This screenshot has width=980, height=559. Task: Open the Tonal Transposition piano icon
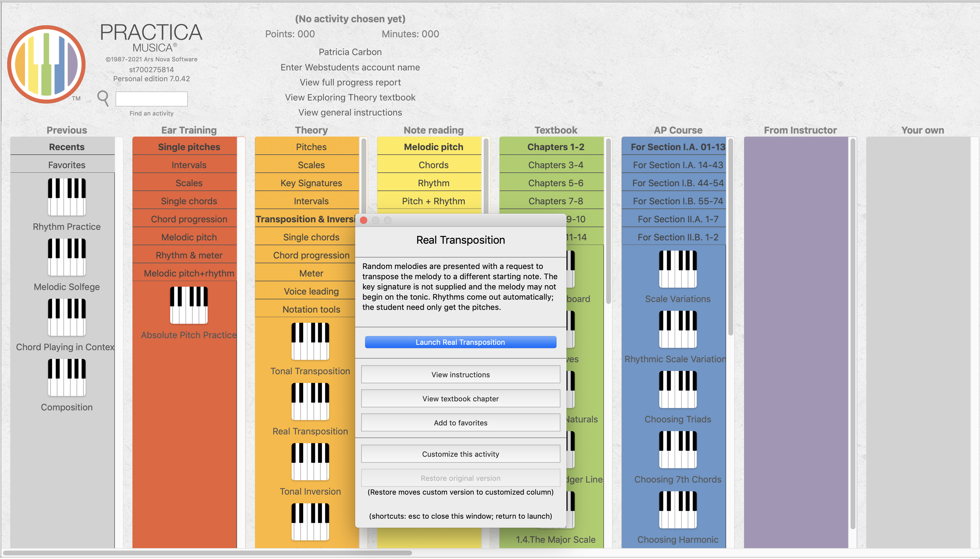(310, 341)
